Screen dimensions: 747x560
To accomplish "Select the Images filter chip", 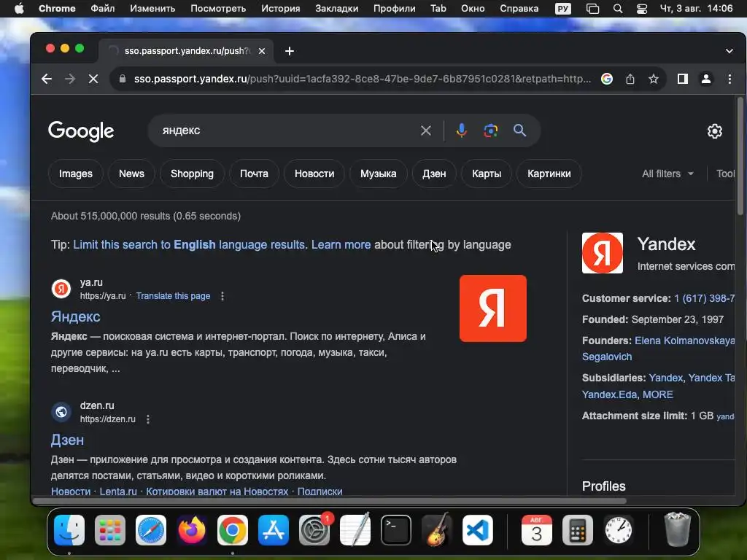I will pyautogui.click(x=76, y=174).
